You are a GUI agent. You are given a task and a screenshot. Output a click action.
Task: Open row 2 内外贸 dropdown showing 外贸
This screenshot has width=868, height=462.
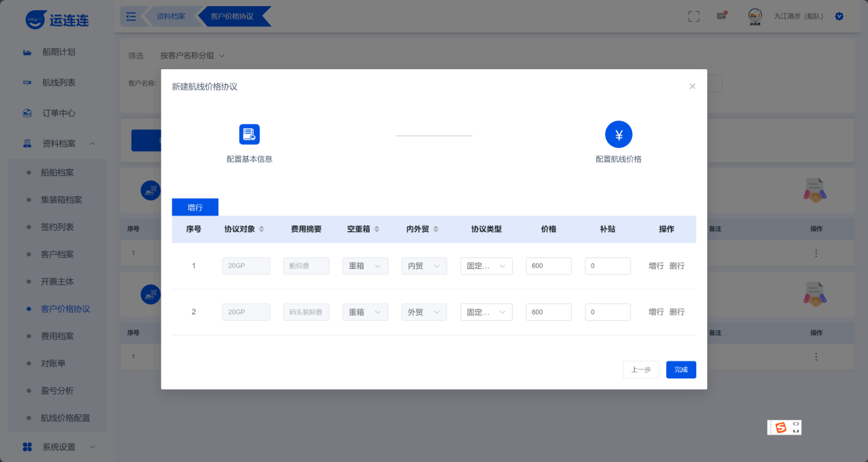pyautogui.click(x=424, y=312)
